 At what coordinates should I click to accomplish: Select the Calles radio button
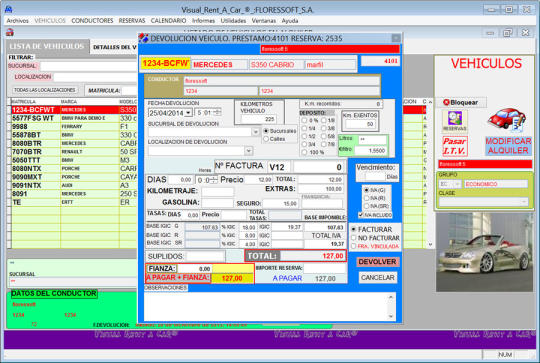point(266,139)
